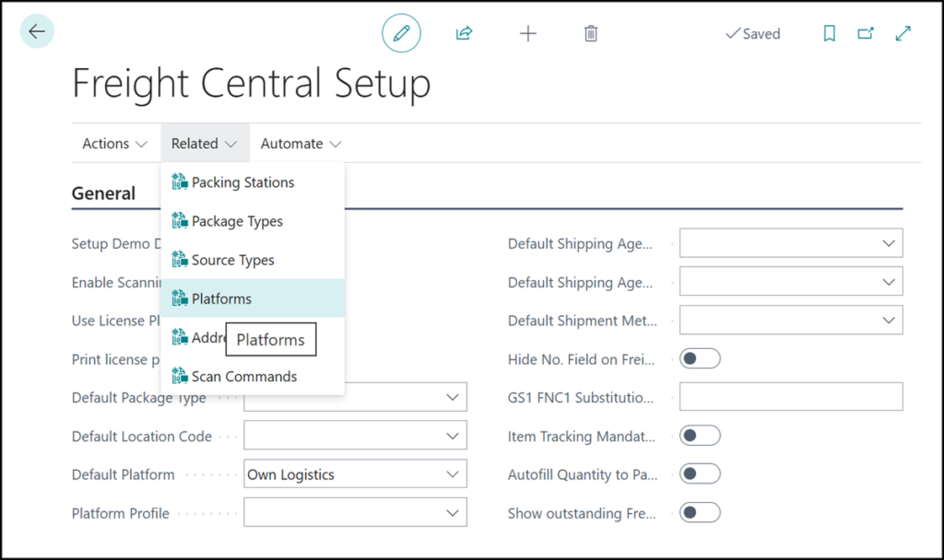Toggle Hide No. Field on Freight switch
The image size is (944, 560).
click(x=700, y=359)
